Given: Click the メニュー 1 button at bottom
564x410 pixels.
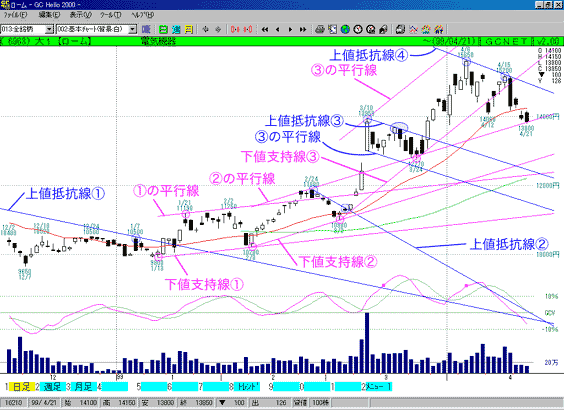Looking at the screenshot, I should click(379, 387).
